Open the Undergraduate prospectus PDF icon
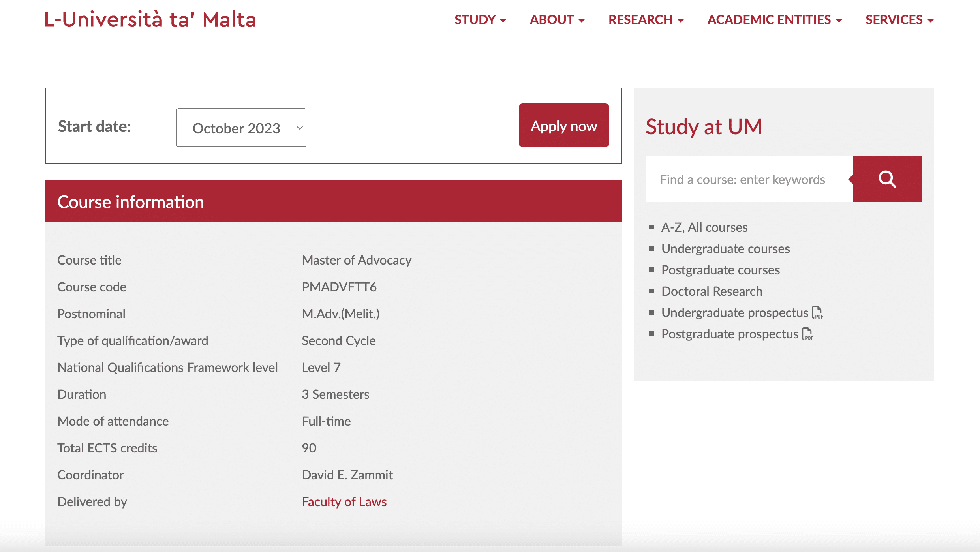Screen dimensions: 980x552 816,312
